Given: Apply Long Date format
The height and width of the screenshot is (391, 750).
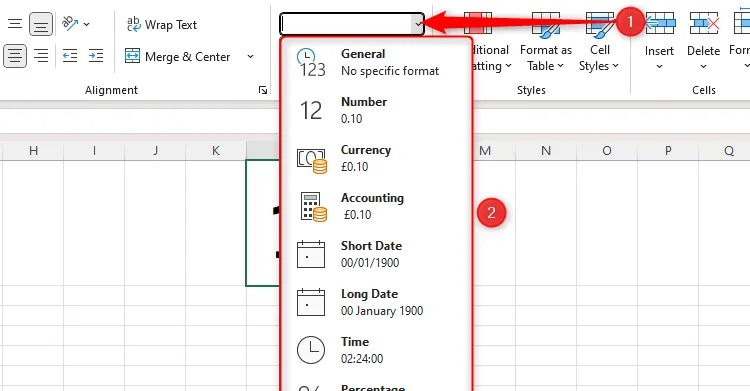Looking at the screenshot, I should tap(376, 302).
